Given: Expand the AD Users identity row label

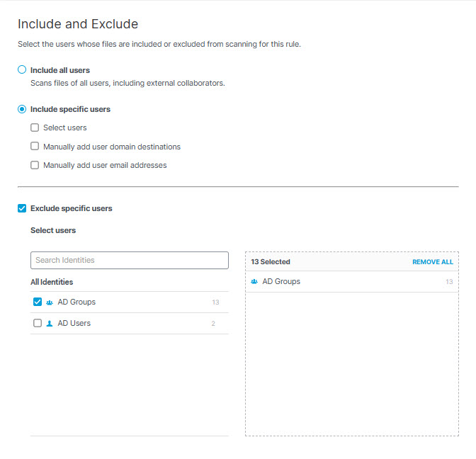Looking at the screenshot, I should (74, 323).
